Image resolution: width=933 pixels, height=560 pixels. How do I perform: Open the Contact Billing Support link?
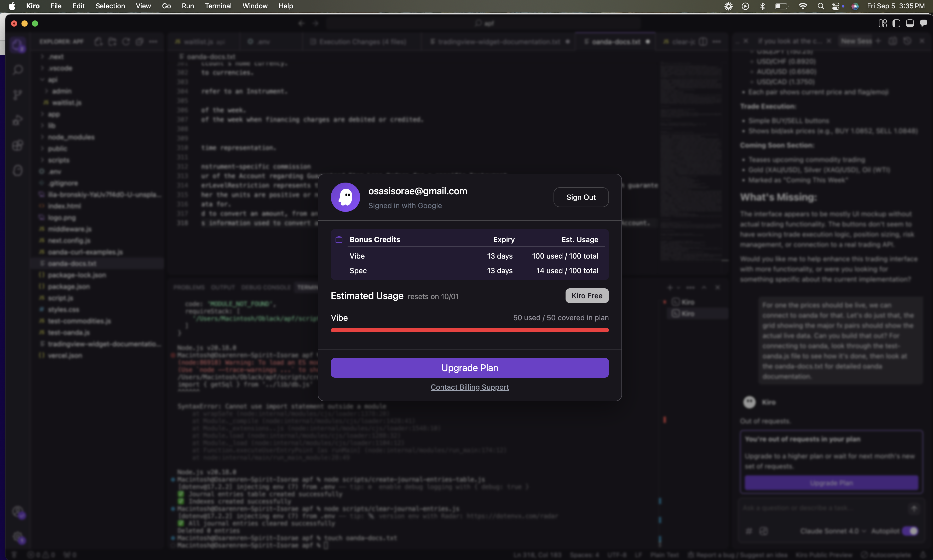click(x=469, y=387)
